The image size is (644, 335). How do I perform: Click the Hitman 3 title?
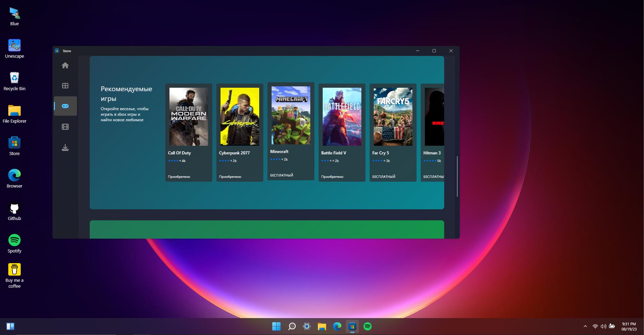coord(432,153)
